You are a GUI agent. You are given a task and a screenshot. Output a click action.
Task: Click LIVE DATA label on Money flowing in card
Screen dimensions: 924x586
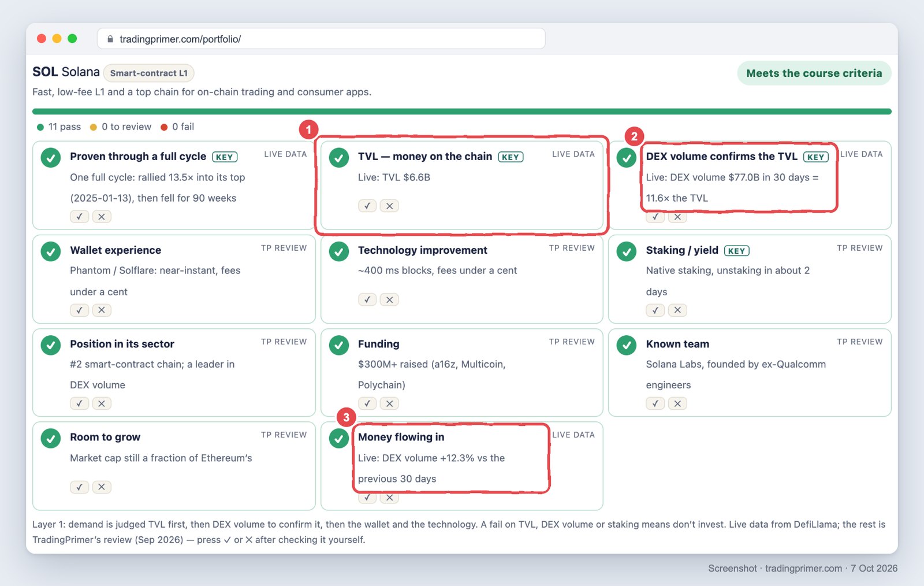573,435
